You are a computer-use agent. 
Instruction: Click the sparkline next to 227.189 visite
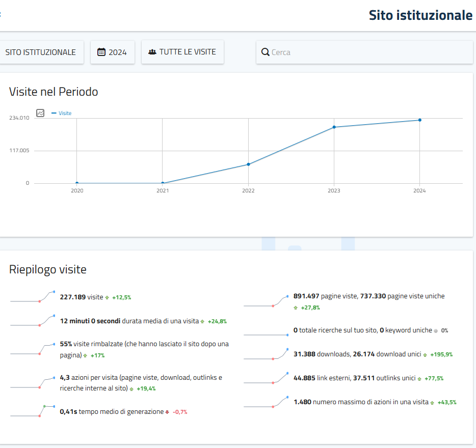33,297
